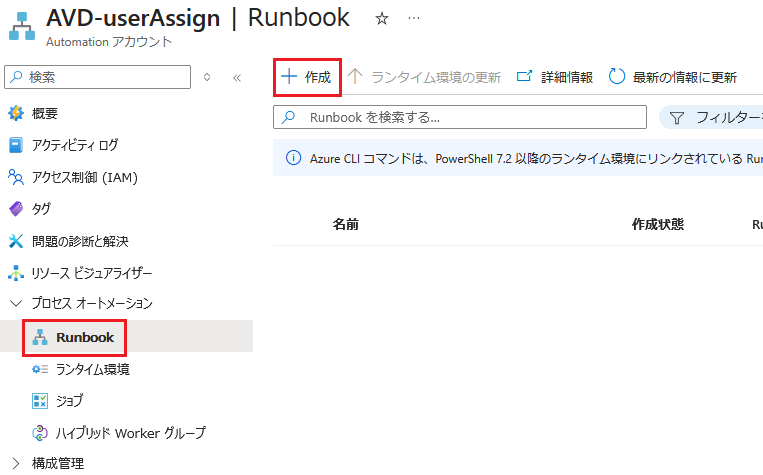Click the Runbook を検索する search box

[x=460, y=118]
